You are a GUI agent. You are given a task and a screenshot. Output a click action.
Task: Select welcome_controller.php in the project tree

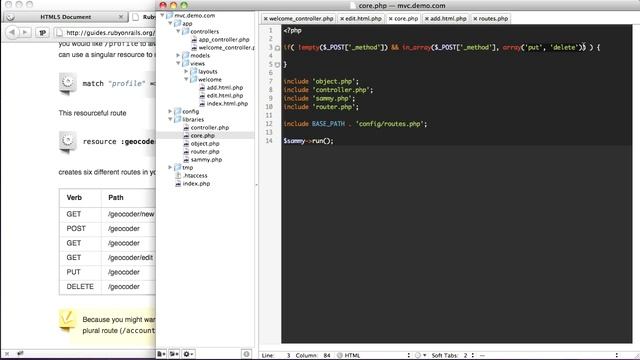(227, 48)
